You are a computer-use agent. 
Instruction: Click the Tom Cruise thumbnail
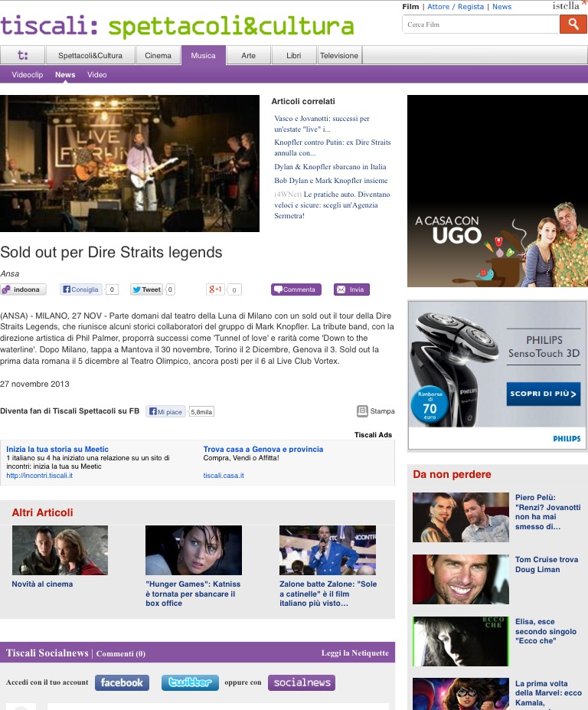coord(460,579)
